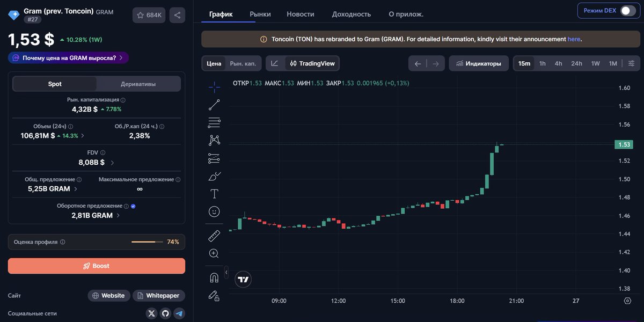The width and height of the screenshot is (644, 322).
Task: Open the Индикаторы indicators menu
Action: (x=479, y=63)
